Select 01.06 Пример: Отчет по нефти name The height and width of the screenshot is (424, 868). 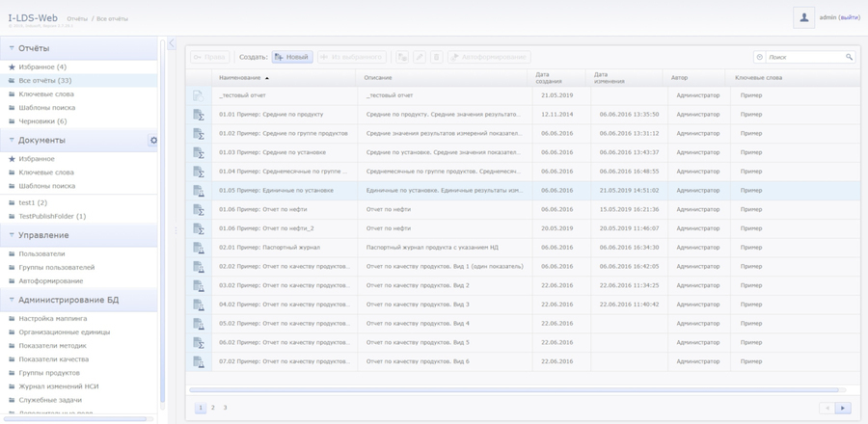(263, 209)
